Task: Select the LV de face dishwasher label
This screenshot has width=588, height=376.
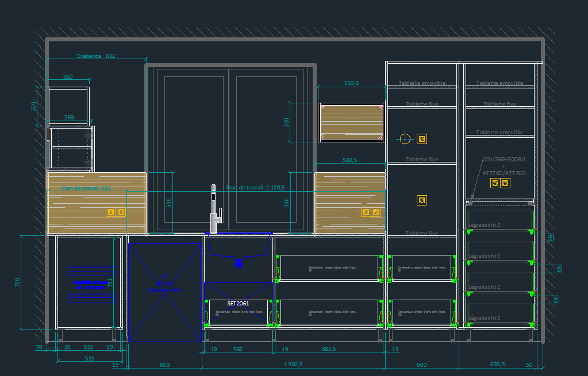Action: tap(164, 283)
